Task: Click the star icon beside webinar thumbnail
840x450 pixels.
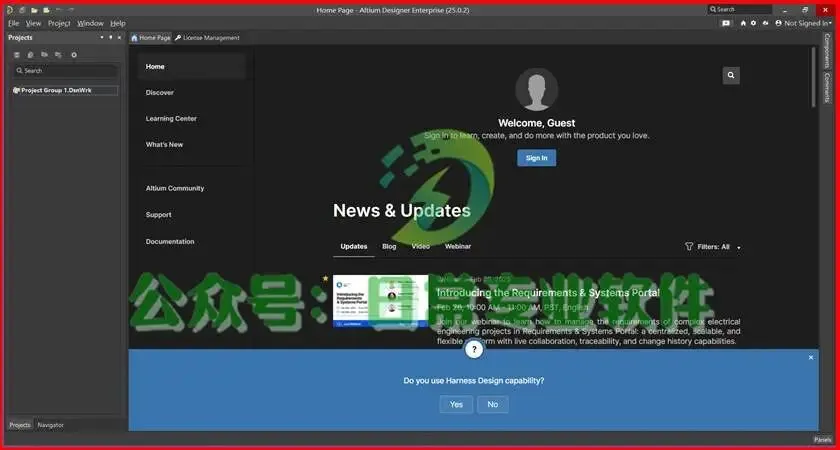Action: pyautogui.click(x=325, y=279)
